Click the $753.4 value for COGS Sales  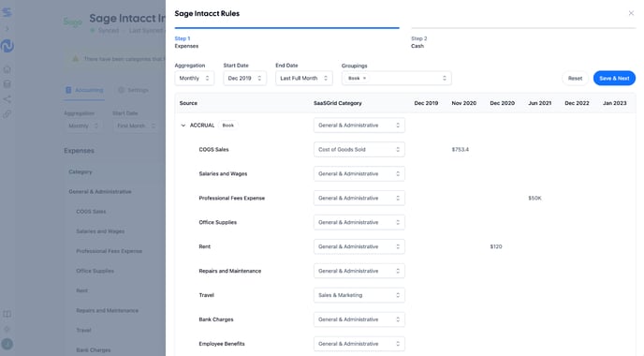tap(460, 150)
